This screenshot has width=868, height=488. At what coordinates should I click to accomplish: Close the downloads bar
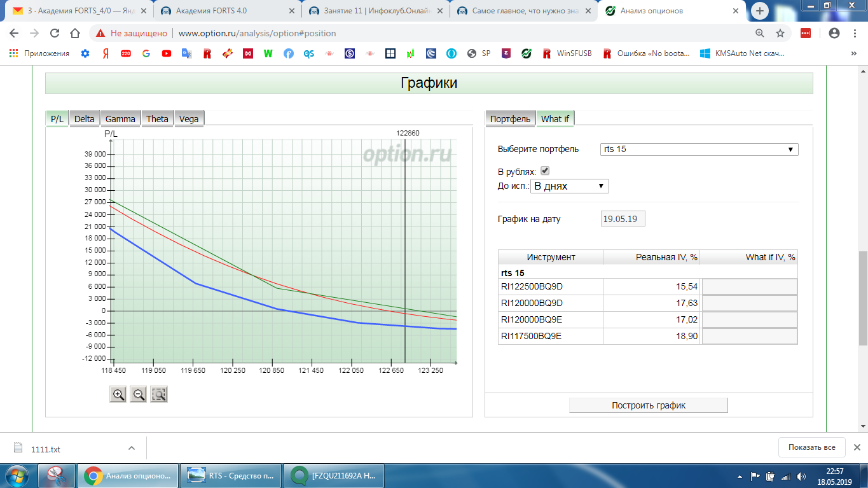(857, 447)
